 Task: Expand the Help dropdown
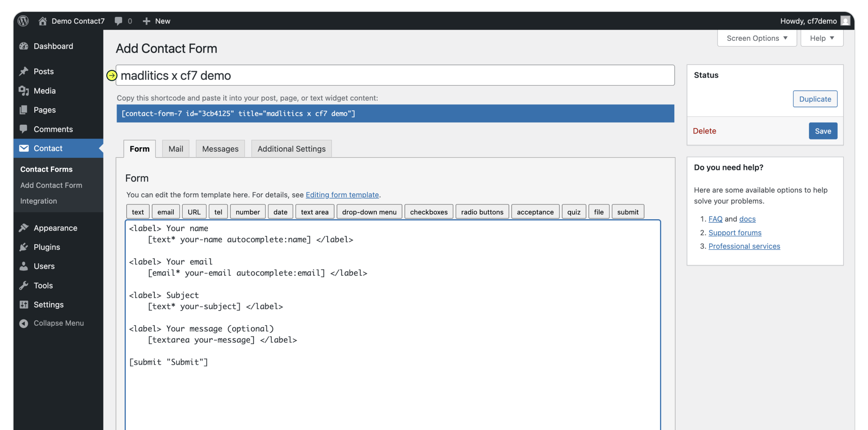[822, 38]
